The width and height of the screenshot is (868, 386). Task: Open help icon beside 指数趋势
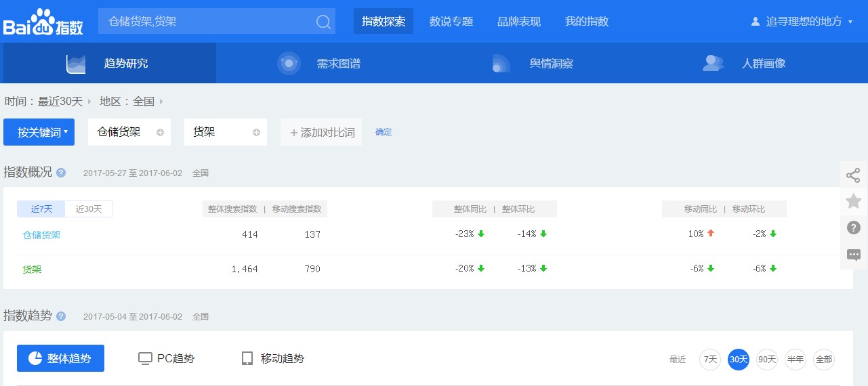pyautogui.click(x=61, y=316)
